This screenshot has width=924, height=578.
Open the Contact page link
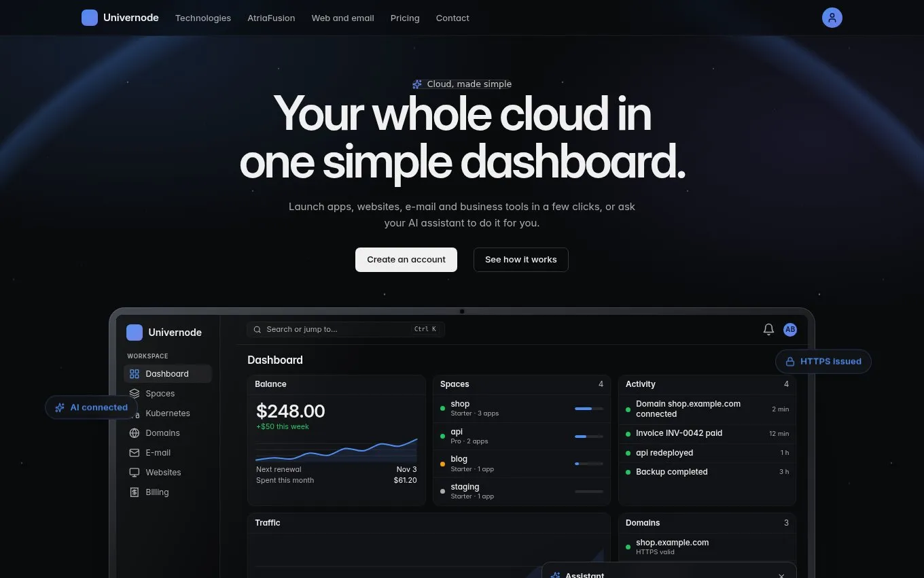[452, 18]
